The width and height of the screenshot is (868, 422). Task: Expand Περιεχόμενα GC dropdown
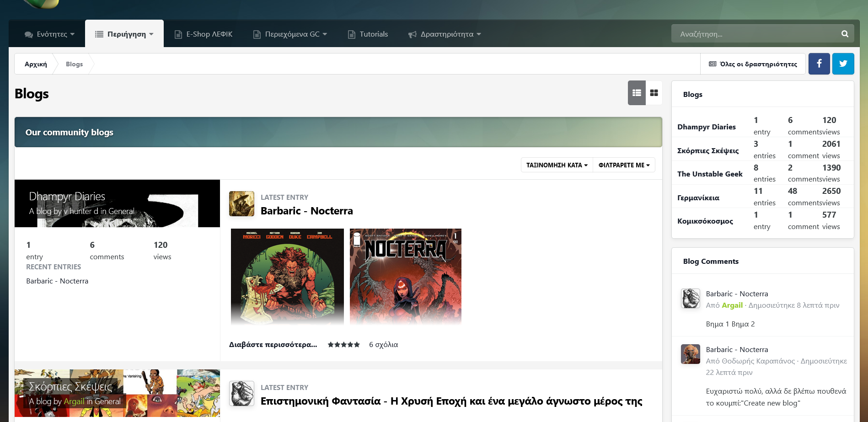[x=290, y=34]
